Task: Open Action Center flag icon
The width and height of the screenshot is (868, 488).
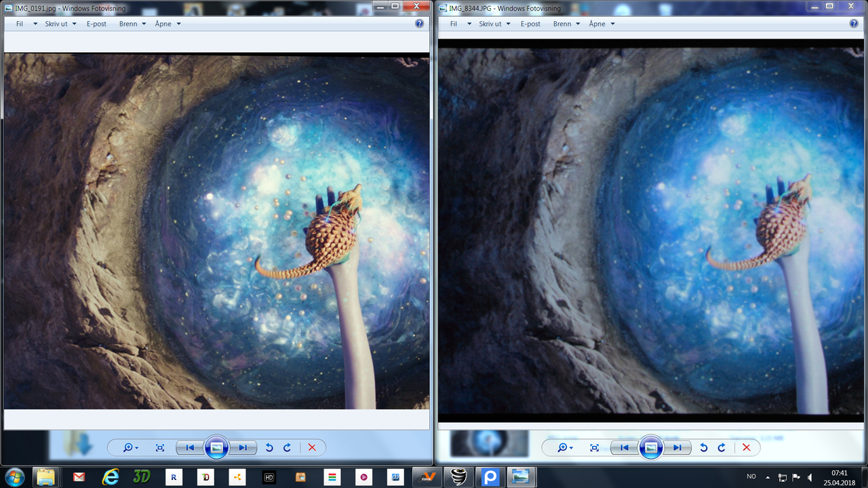Action: (x=796, y=476)
